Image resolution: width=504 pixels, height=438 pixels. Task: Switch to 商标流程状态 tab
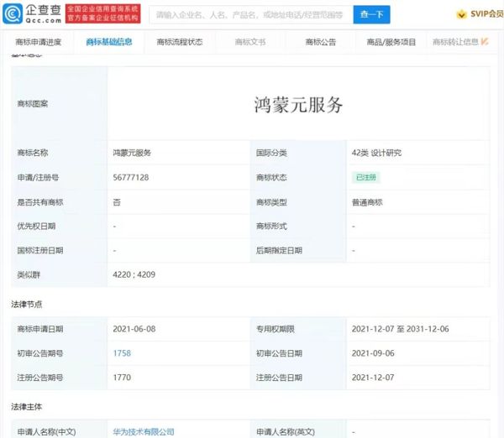point(180,42)
